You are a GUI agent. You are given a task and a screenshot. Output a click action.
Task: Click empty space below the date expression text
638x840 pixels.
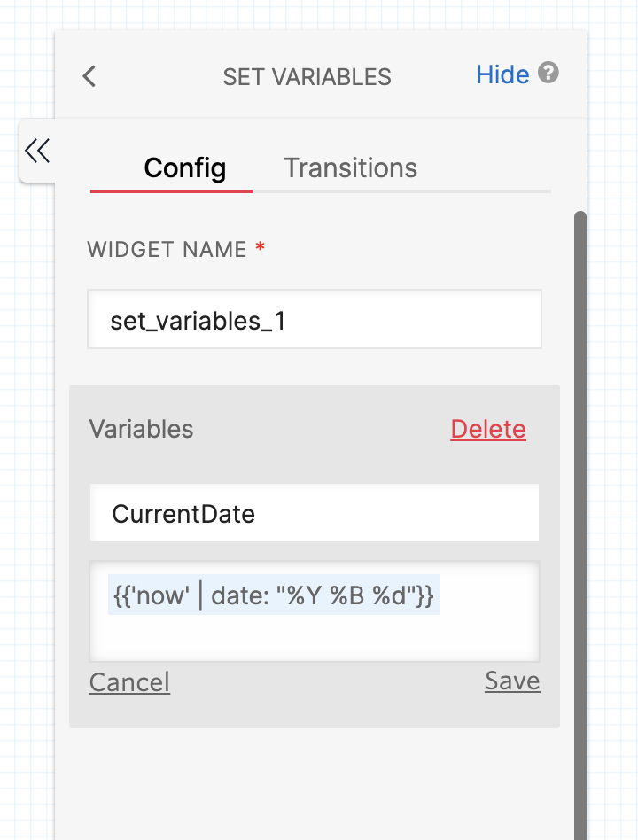click(x=315, y=639)
